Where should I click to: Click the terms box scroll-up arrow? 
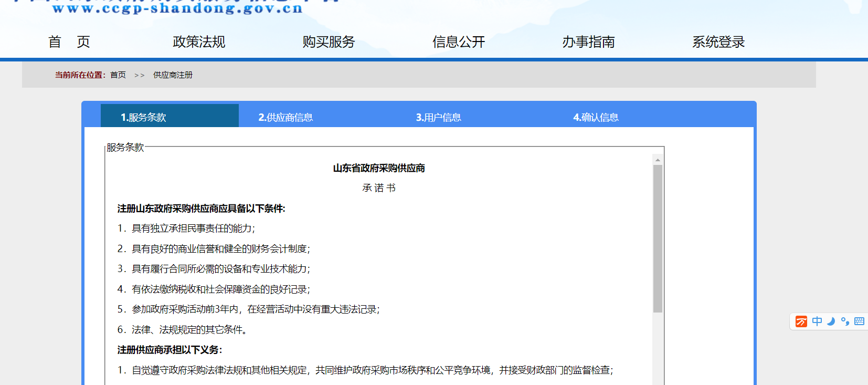pos(658,160)
